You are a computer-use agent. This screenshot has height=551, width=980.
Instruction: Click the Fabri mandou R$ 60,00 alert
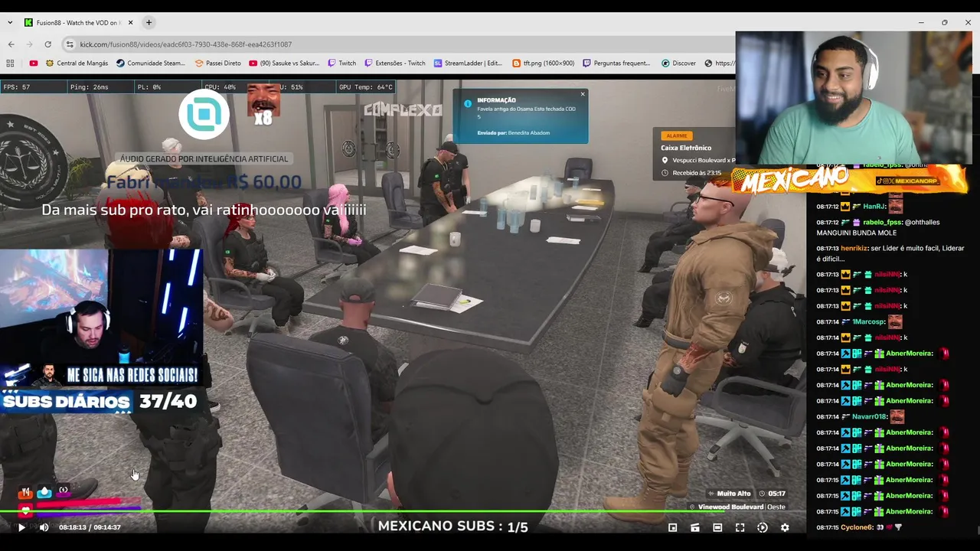pos(204,182)
